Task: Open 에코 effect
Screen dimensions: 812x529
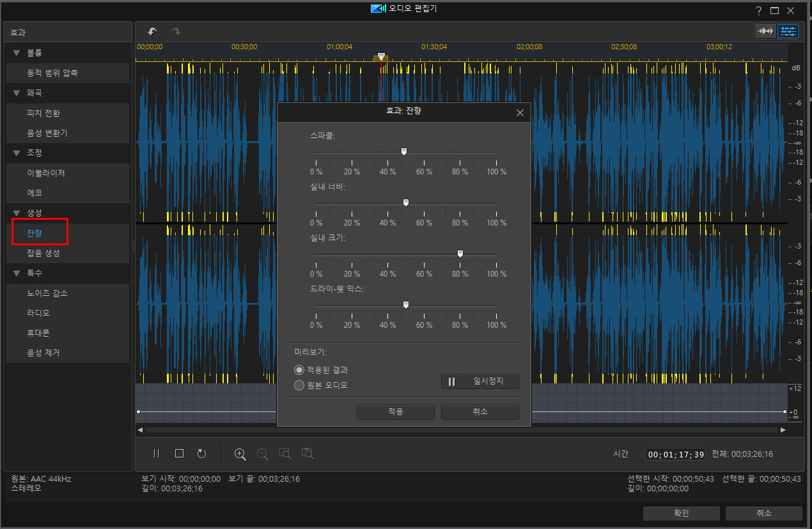Action: [x=68, y=193]
